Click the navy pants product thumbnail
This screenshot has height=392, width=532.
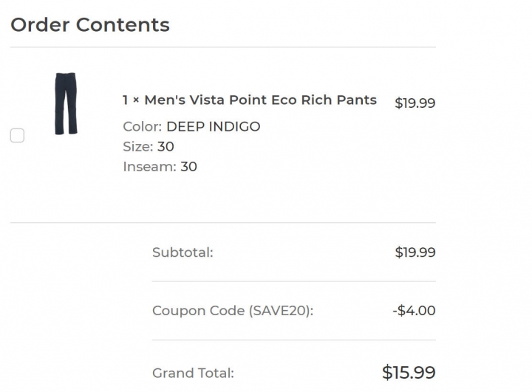[66, 103]
